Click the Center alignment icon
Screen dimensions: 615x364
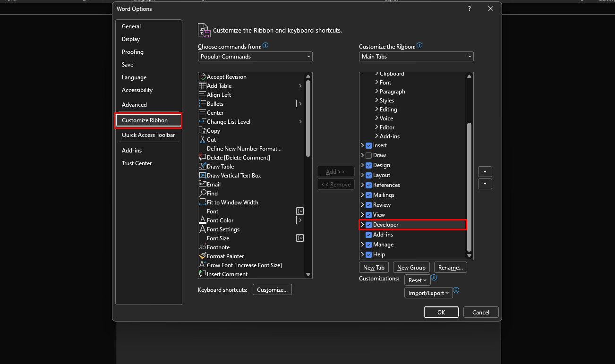(203, 112)
